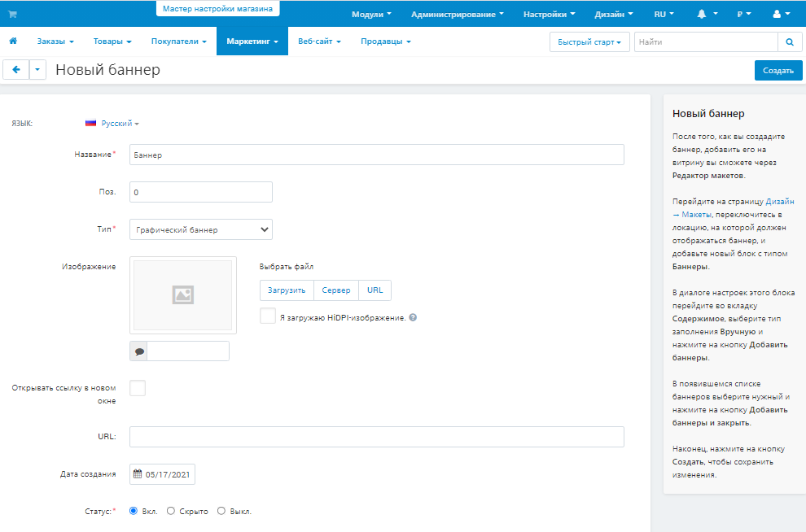
Task: Open the user account icon menu
Action: point(776,14)
